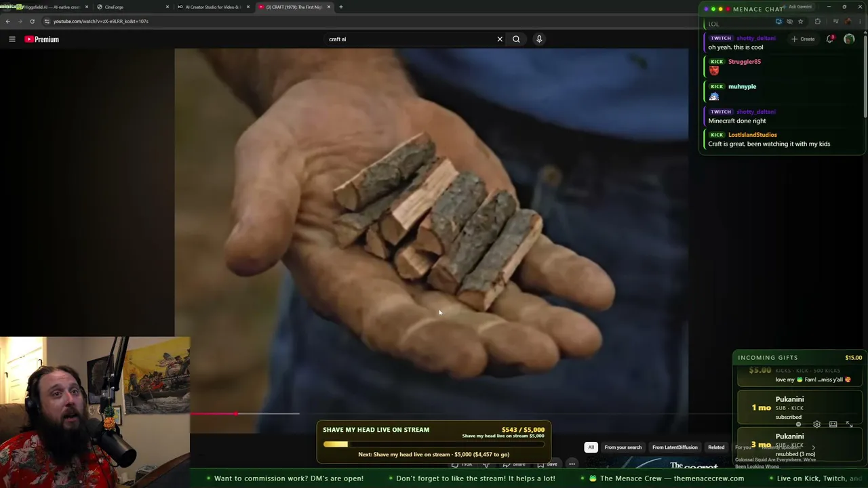Viewport: 868px width, 488px height.
Task: Click the 'Minecraft done right' chat message
Action: (x=737, y=121)
